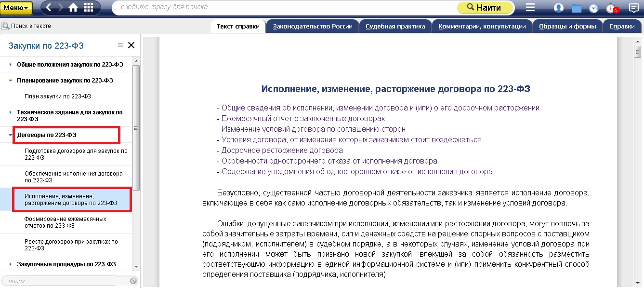644x288 pixels.
Task: Click the document heading Исполнение, изменение, расторжение
Action: [396, 89]
